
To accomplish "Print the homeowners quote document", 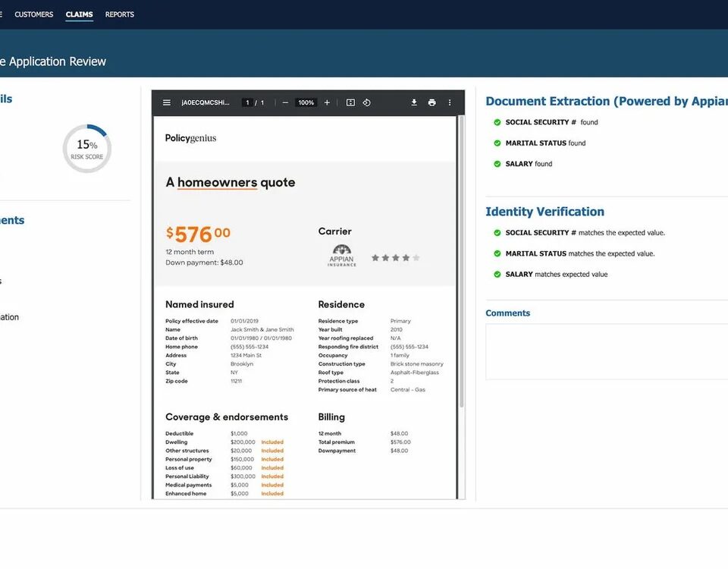I will (x=431, y=102).
